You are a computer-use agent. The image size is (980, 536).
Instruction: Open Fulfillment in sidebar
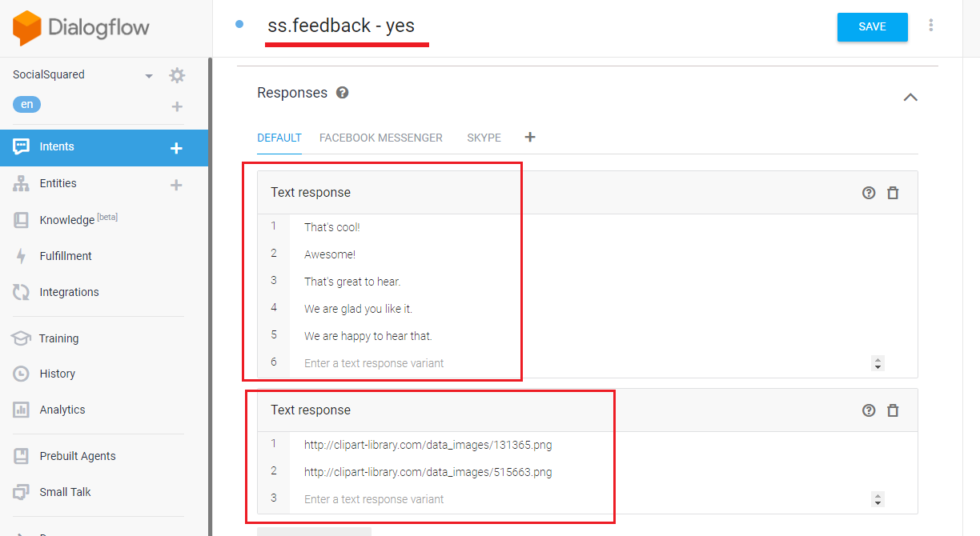(x=66, y=256)
